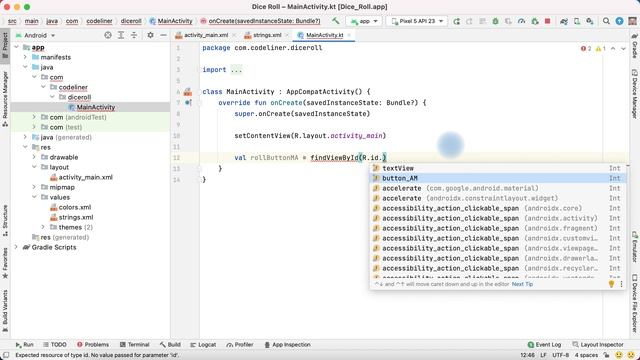The width and height of the screenshot is (640, 360).
Task: Open the Android project view dropdown
Action: pyautogui.click(x=35, y=35)
